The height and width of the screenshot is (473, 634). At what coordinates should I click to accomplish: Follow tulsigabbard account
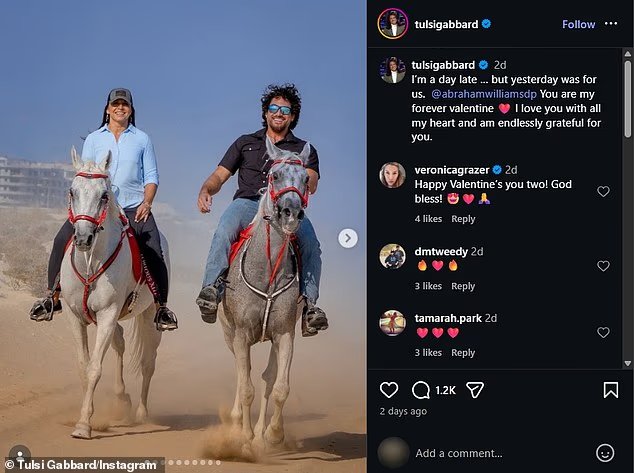[579, 24]
